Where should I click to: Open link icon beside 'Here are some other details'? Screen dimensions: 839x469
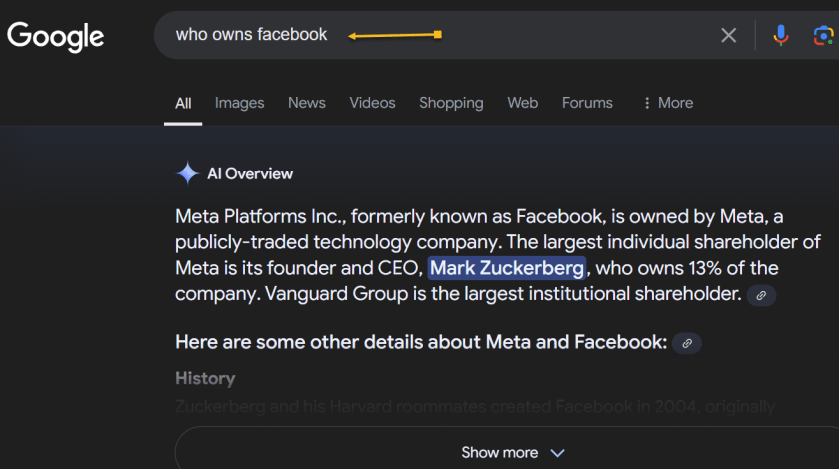coord(687,343)
